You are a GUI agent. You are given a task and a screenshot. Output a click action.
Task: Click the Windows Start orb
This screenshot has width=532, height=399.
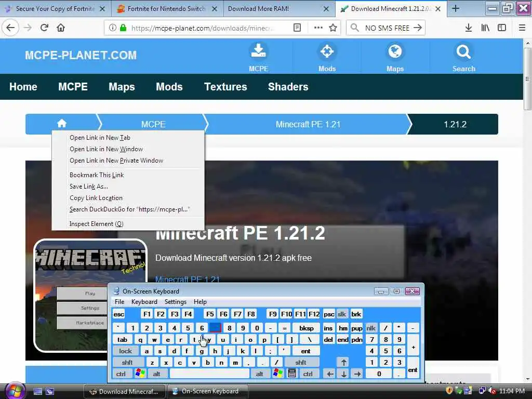15,391
